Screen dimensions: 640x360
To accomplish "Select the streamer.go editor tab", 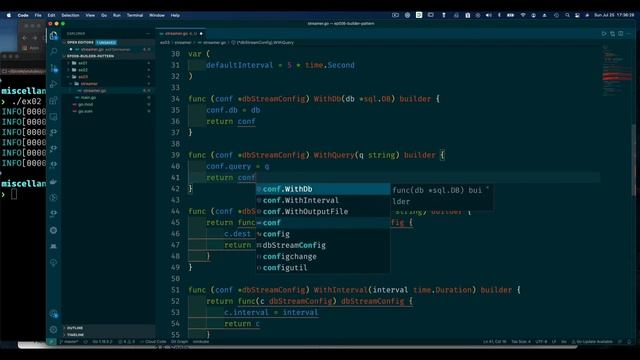I will [x=181, y=33].
